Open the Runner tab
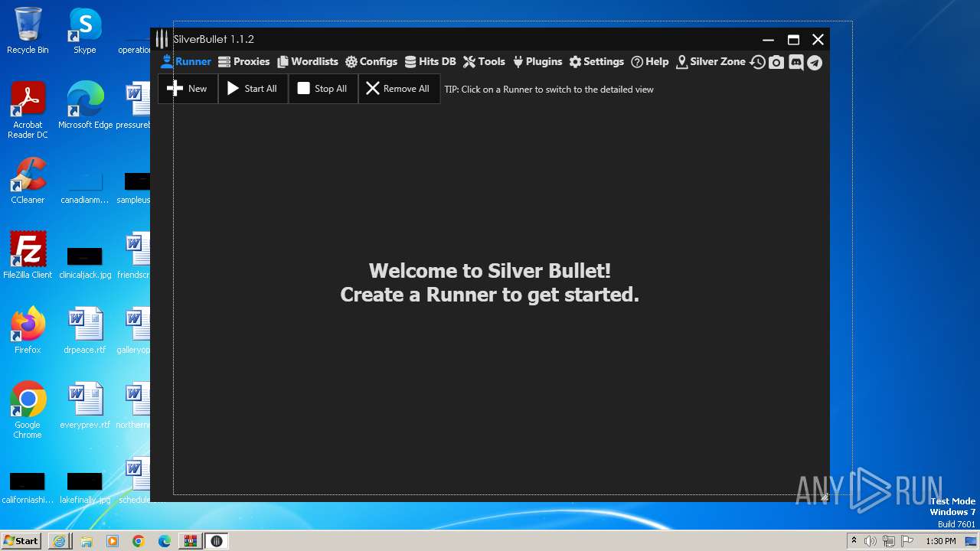 (x=186, y=62)
